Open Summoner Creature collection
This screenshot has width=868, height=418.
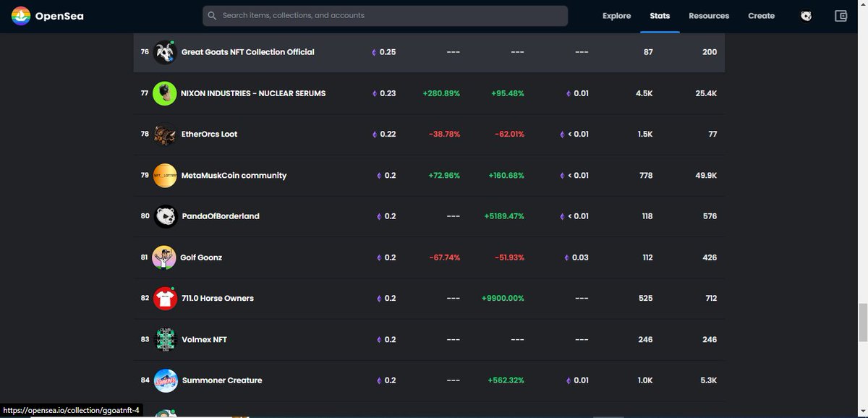click(x=222, y=380)
